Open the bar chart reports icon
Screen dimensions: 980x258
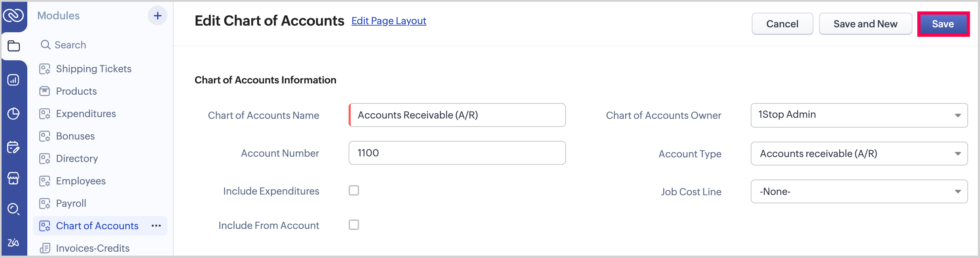(x=14, y=80)
